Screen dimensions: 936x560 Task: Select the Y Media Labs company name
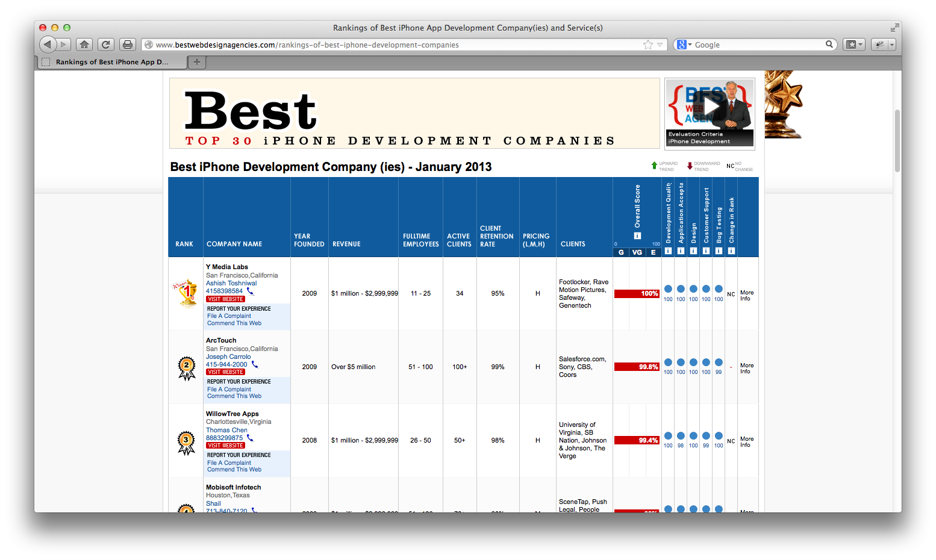pos(227,267)
